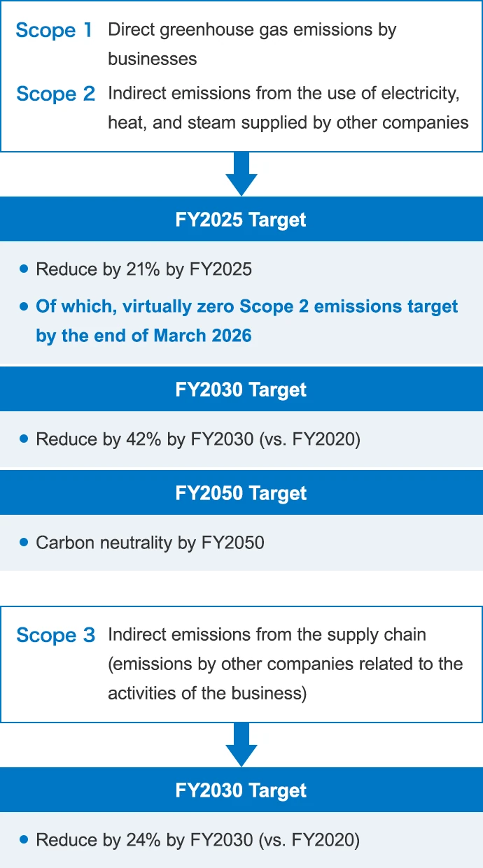Click the blue bullet beside virtually zero Scope 2 text
Viewport: 483px width, 868px height.
(x=24, y=306)
